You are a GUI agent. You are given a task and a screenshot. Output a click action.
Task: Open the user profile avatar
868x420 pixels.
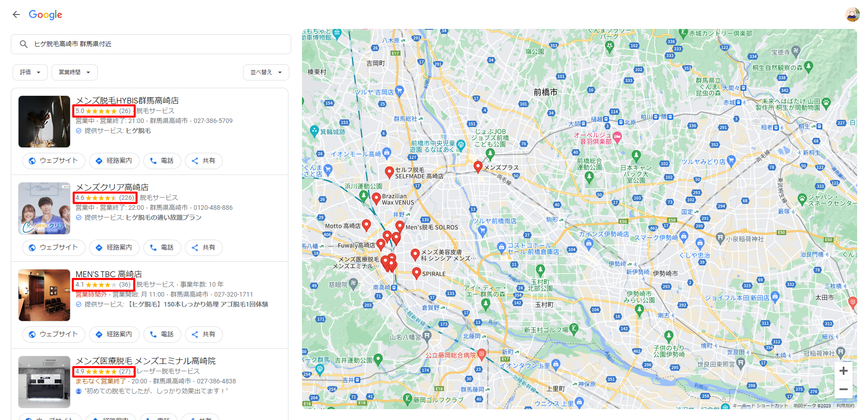tap(852, 14)
